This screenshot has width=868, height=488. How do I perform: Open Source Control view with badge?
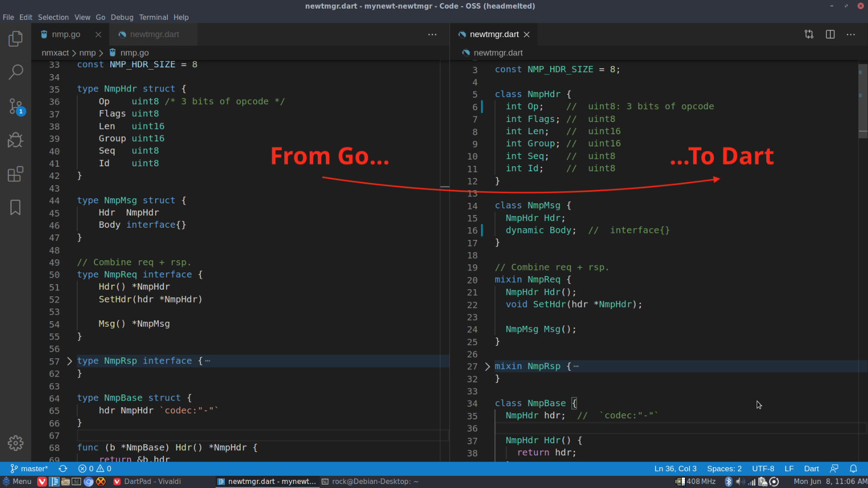click(15, 106)
